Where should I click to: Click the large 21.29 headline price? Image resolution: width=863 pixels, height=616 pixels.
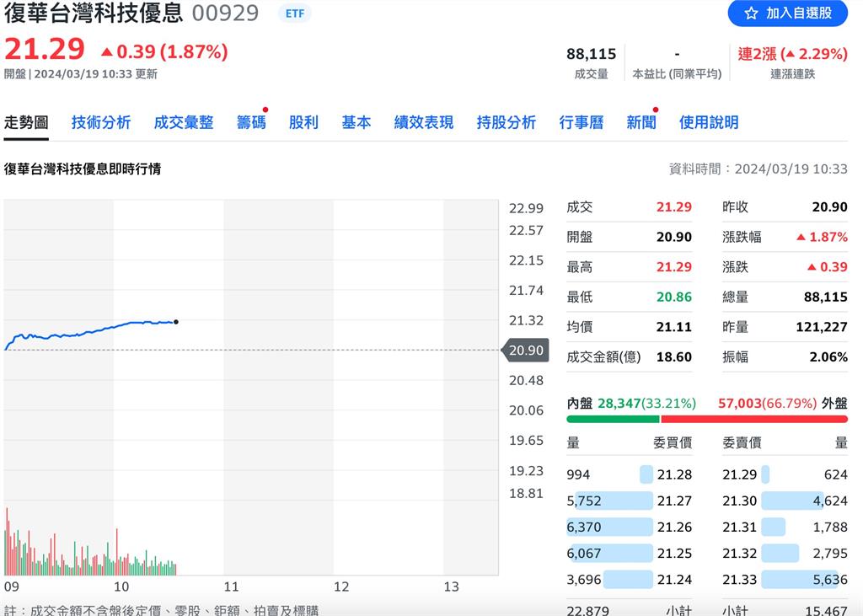(x=45, y=49)
